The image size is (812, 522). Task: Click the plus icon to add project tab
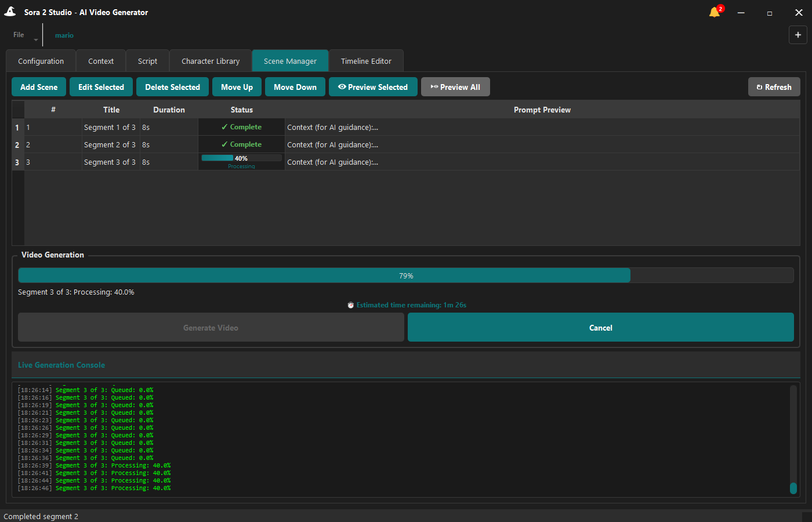click(798, 35)
